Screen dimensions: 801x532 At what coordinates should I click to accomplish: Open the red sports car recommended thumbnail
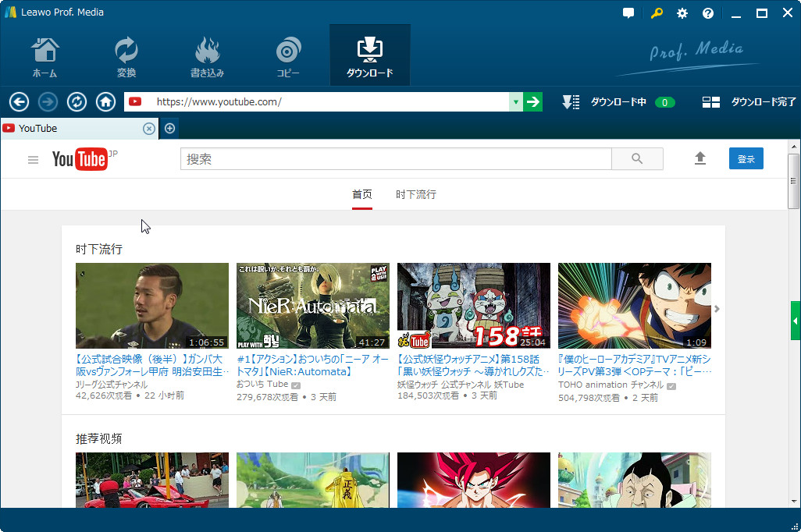(x=152, y=480)
